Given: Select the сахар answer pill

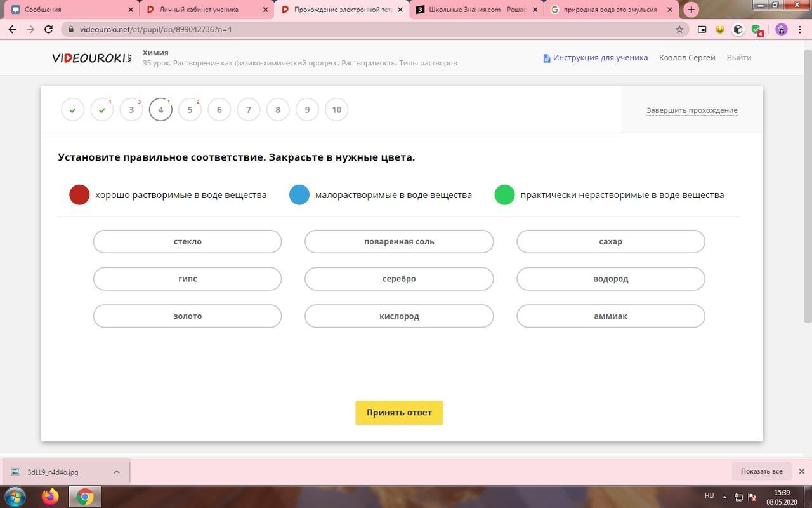Looking at the screenshot, I should [611, 241].
